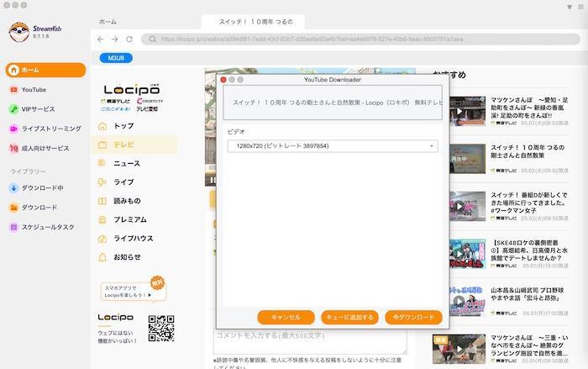Click 今ダウンロード button
Image resolution: width=588 pixels, height=369 pixels.
pos(413,318)
